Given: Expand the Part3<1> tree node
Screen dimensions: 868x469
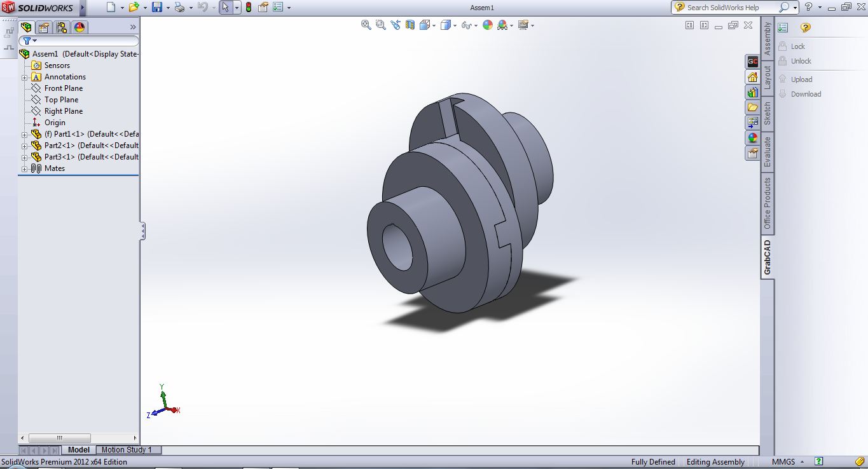Looking at the screenshot, I should click(25, 158).
